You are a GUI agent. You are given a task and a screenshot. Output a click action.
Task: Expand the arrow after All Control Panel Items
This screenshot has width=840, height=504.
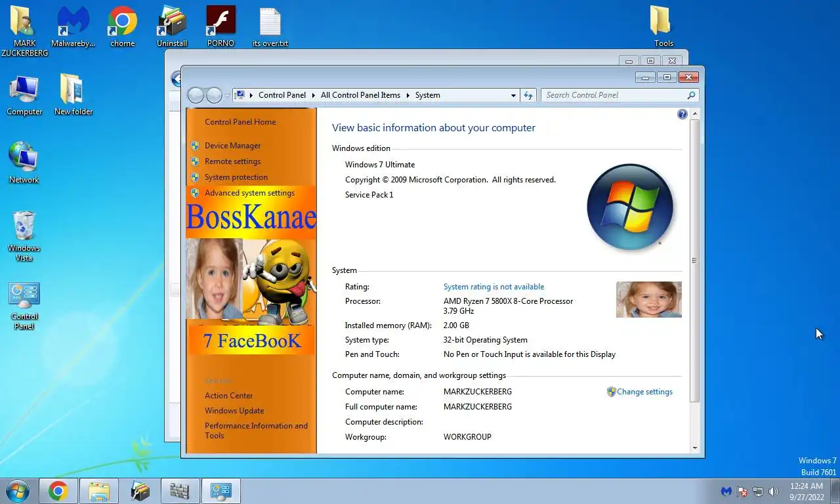pos(408,95)
